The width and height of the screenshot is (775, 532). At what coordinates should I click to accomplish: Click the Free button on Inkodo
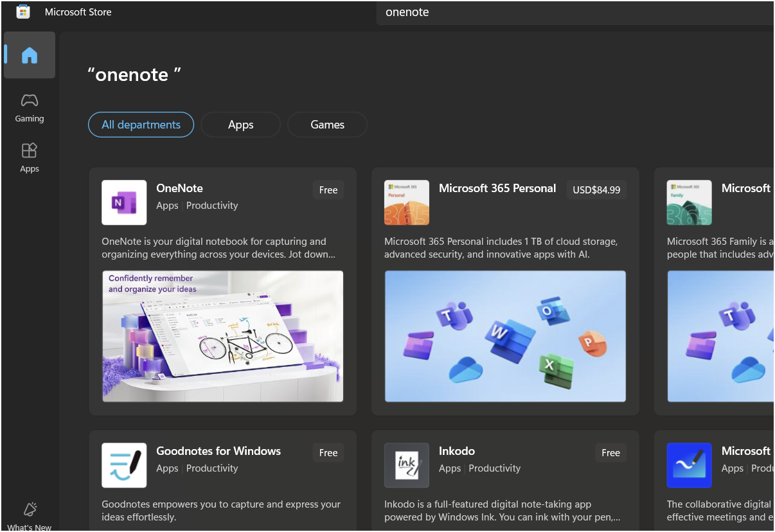pyautogui.click(x=610, y=453)
